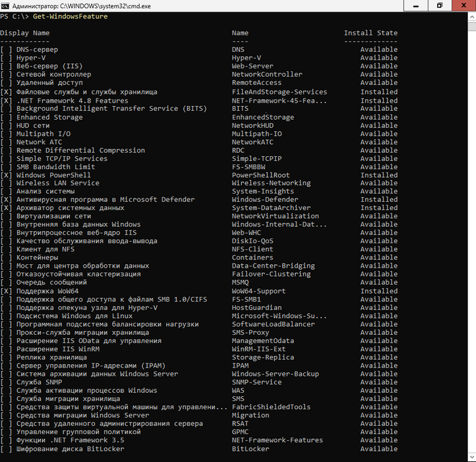Viewport: 476px width, 462px height.
Task: Click 'Поддержка WoW64' row
Action: coord(48,291)
